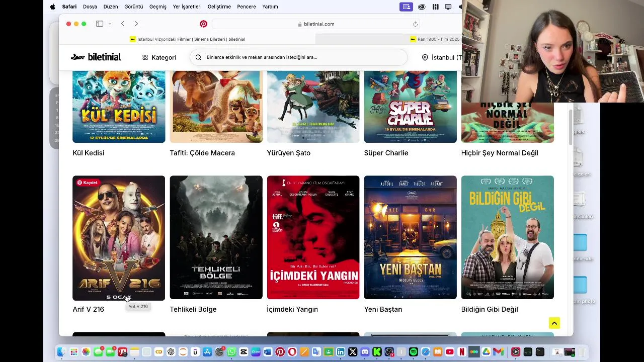Open Finder from the Dock
Screen dimensions: 644x362
(x=61, y=352)
